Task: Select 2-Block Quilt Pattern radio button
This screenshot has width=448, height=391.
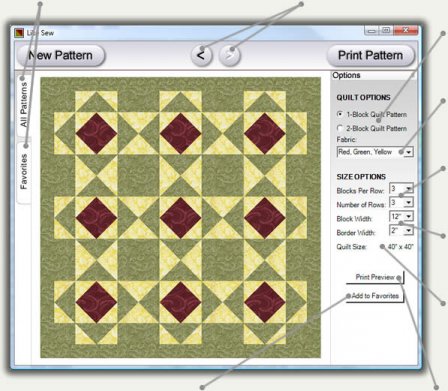Action: (340, 128)
